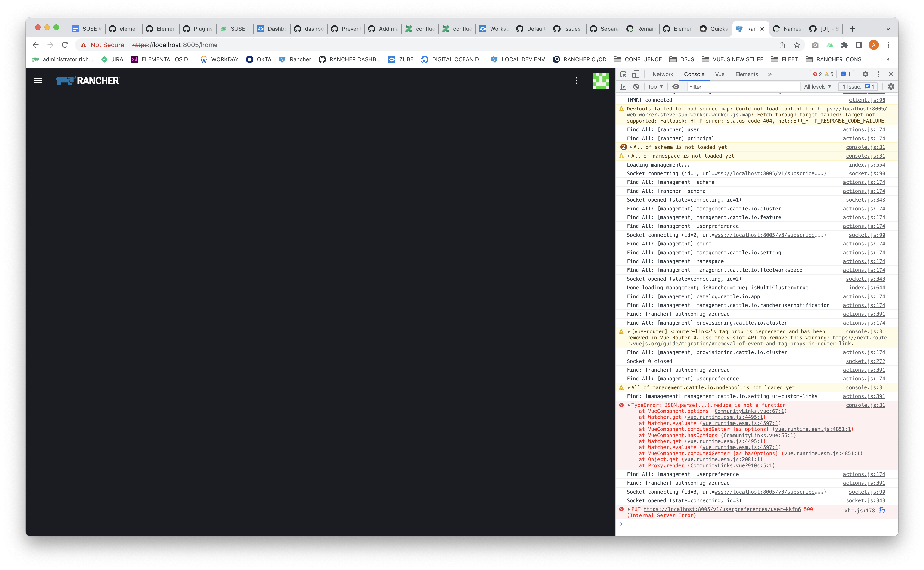
Task: Click the camera icon in the address bar
Action: 815,45
